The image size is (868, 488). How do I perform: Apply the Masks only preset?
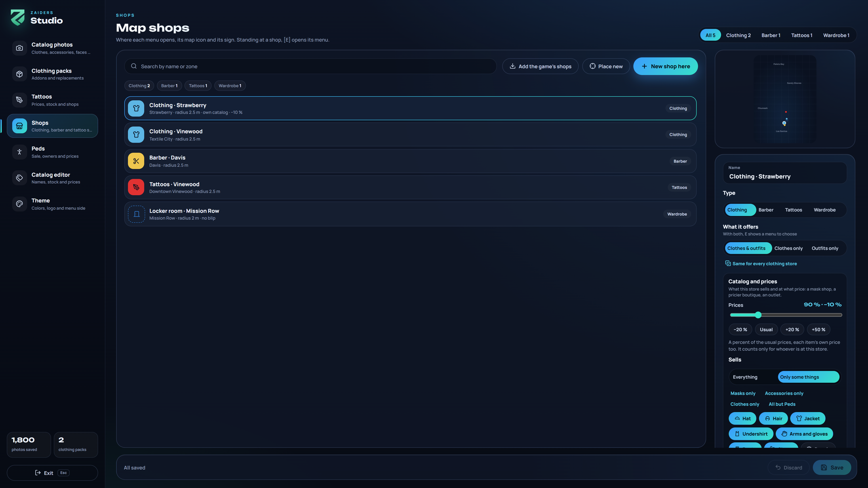tap(743, 393)
